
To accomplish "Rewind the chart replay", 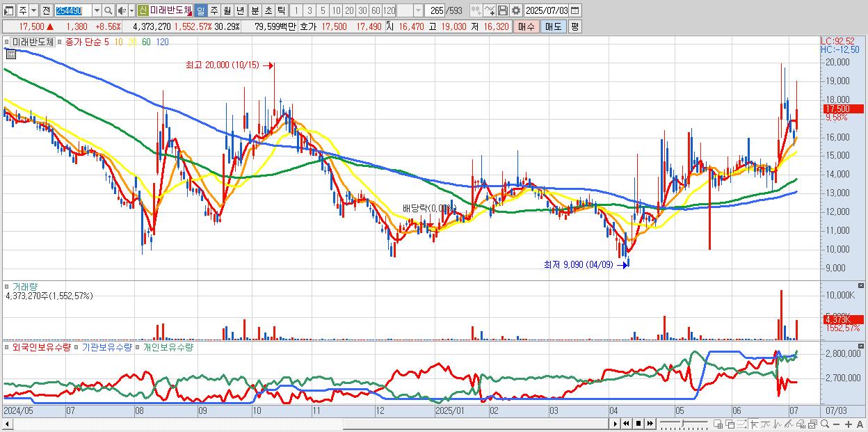I will coord(626,424).
